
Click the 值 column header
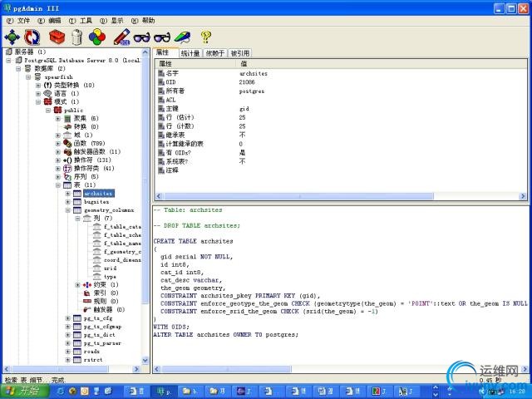(x=381, y=63)
